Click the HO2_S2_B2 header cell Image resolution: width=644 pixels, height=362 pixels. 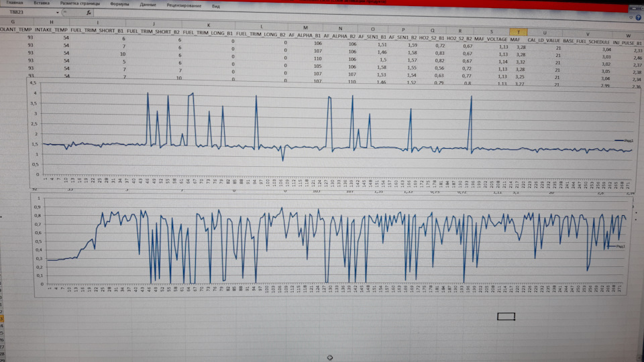click(x=459, y=38)
